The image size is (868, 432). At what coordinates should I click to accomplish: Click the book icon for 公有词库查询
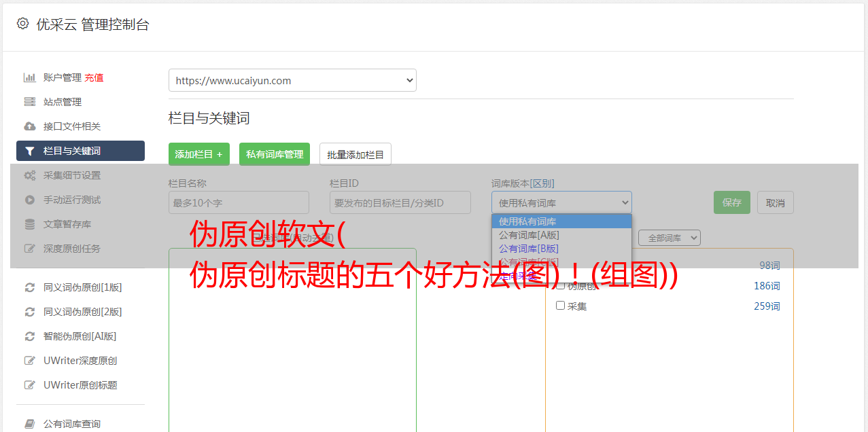30,424
